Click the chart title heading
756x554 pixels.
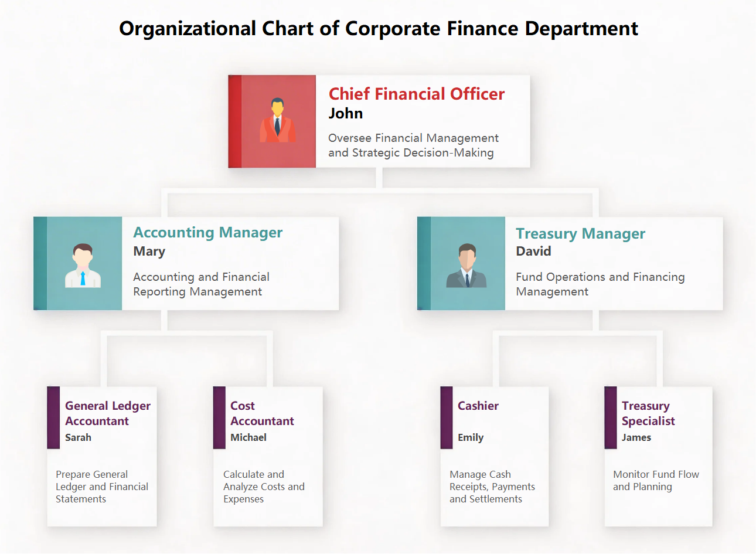(x=379, y=28)
